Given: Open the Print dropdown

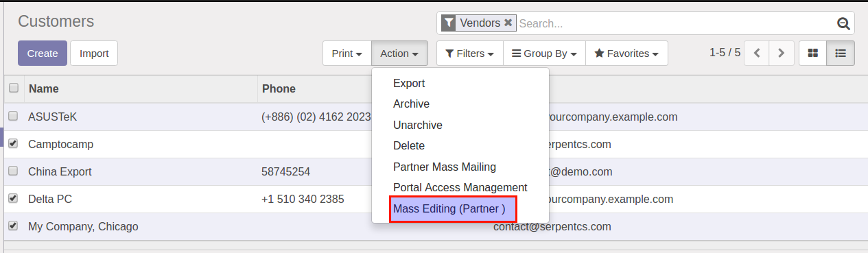Looking at the screenshot, I should coord(347,53).
